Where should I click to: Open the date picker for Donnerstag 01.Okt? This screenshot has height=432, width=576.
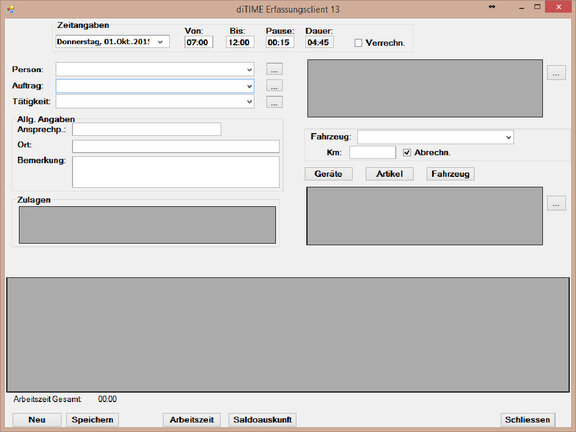coord(160,42)
